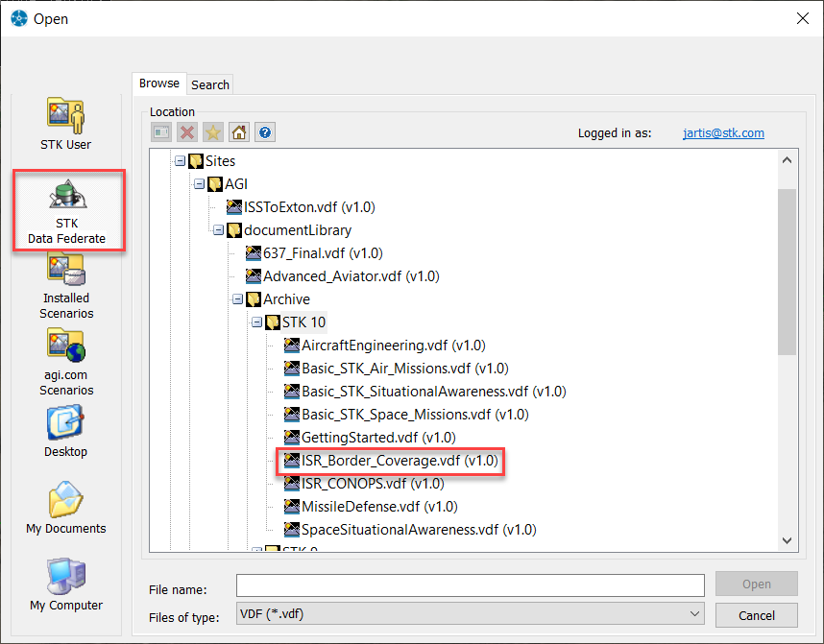Select the MissileDefense.vdf (v1.0) label
This screenshot has width=824, height=644.
tap(379, 507)
